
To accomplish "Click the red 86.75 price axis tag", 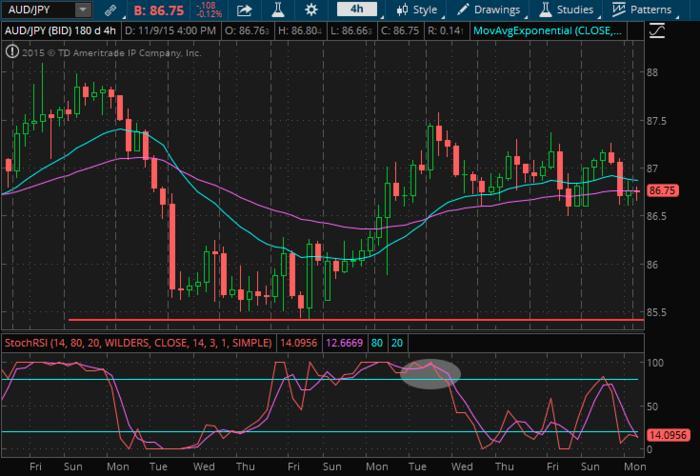I will point(662,191).
